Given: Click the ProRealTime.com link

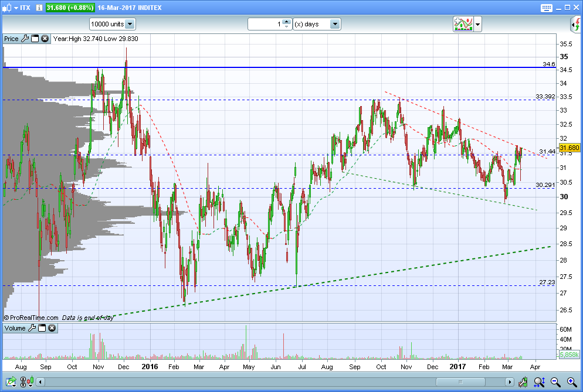Looking at the screenshot, I should click(x=34, y=318).
